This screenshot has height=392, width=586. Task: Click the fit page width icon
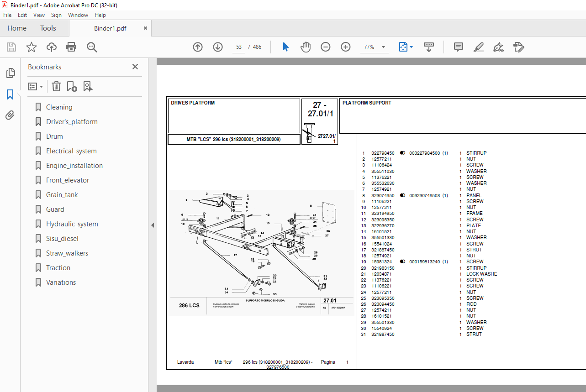pyautogui.click(x=403, y=47)
